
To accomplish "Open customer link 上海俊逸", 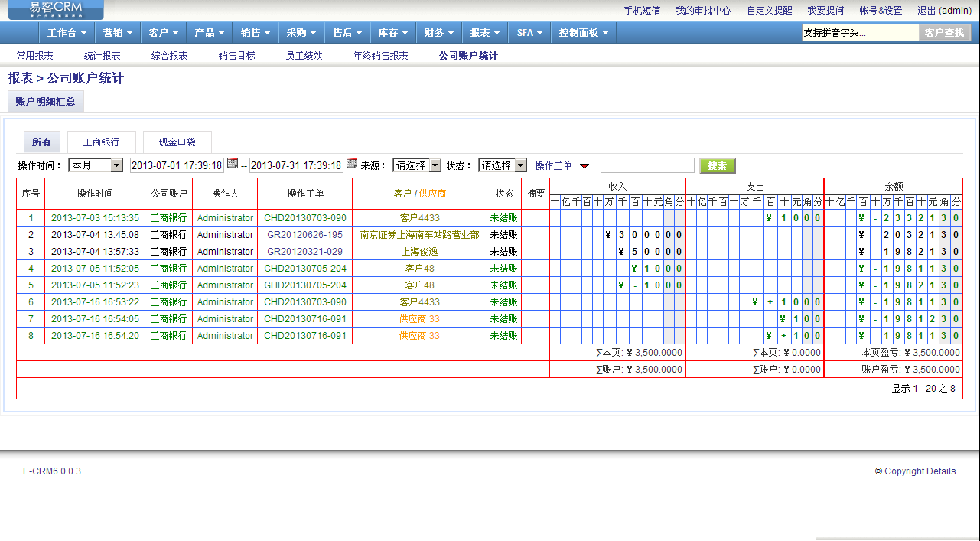I will coord(419,252).
